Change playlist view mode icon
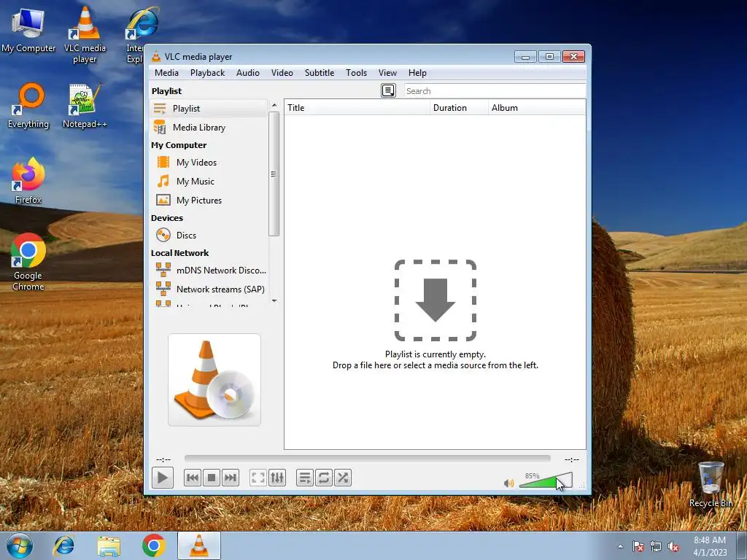This screenshot has height=560, width=747. coord(388,90)
